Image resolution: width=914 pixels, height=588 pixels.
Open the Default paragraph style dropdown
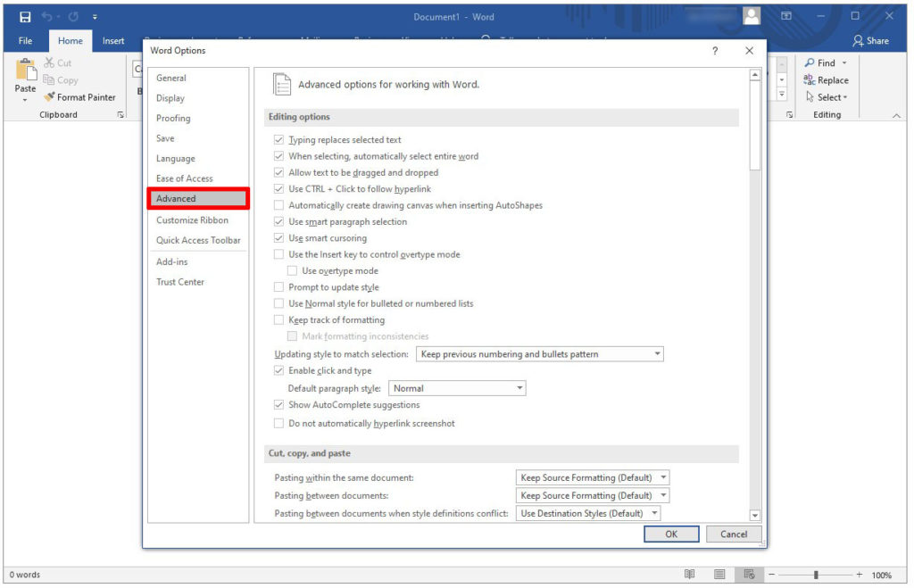click(x=457, y=388)
